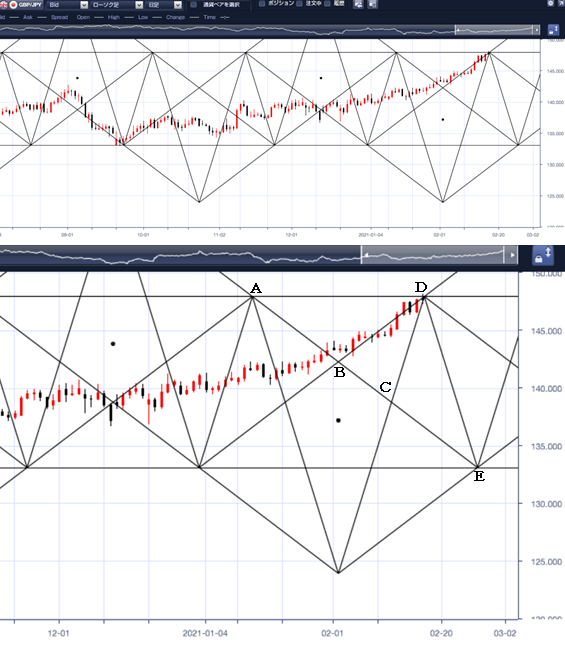Click 2021-01-04 date label on lower chart
Image resolution: width=565 pixels, height=645 pixels.
click(205, 633)
